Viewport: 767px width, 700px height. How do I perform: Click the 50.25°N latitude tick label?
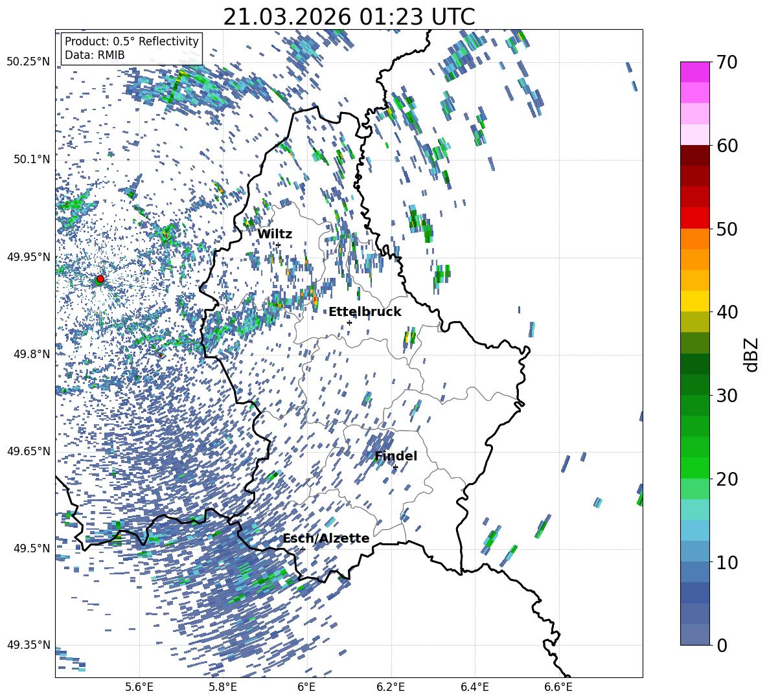coord(29,62)
